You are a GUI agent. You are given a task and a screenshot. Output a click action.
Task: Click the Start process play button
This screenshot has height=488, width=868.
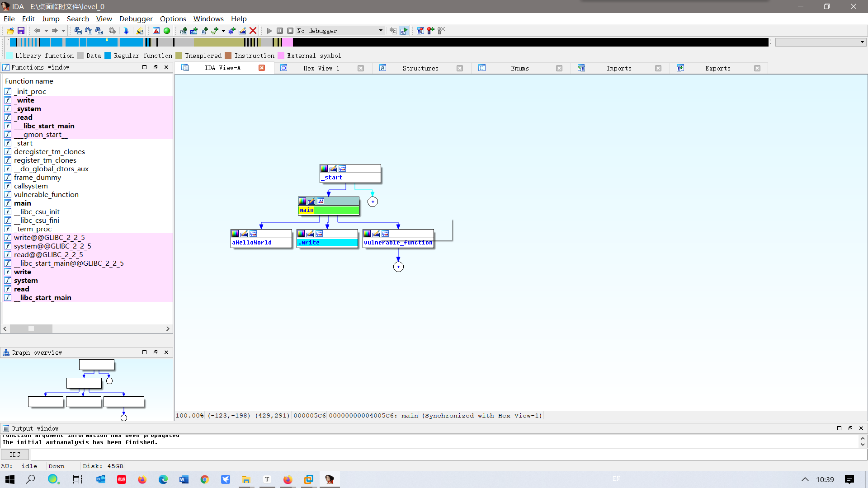point(269,31)
